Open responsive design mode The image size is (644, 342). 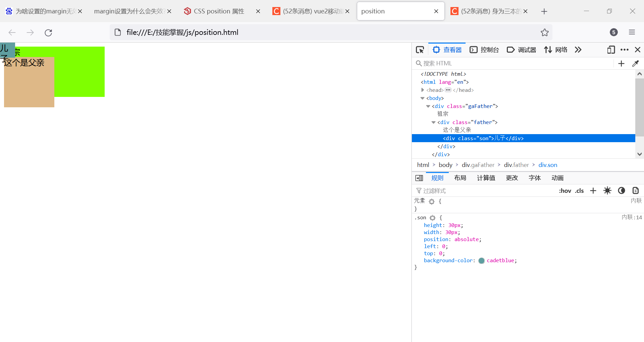611,50
